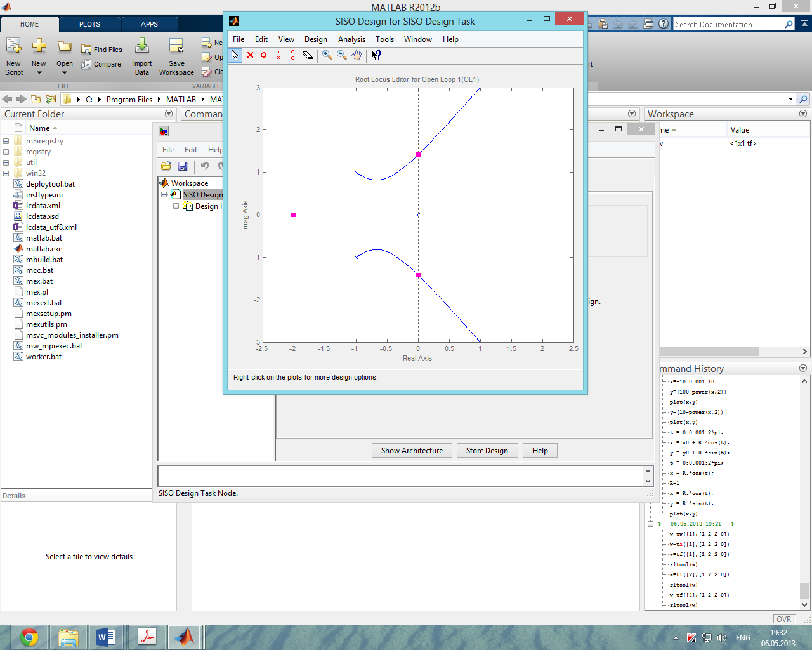Click the undo arrow in Control Estimation toolbar
Screen dimensions: 812x650
click(x=205, y=166)
